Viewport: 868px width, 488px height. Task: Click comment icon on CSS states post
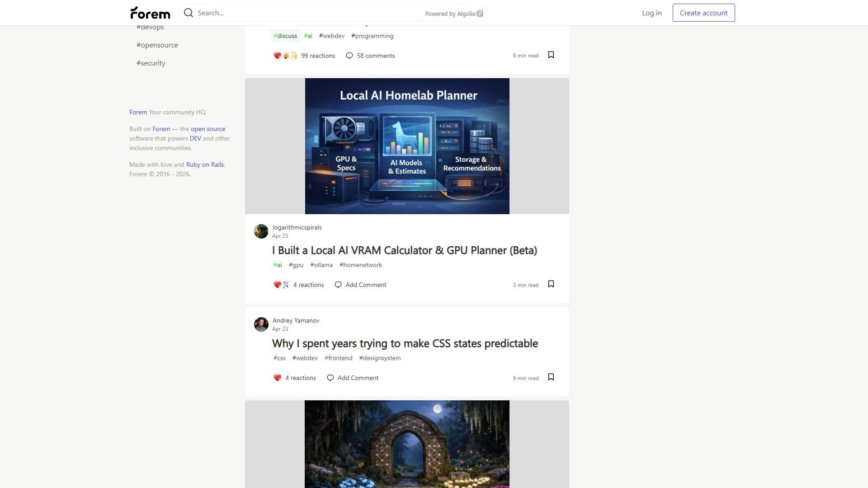pos(330,378)
